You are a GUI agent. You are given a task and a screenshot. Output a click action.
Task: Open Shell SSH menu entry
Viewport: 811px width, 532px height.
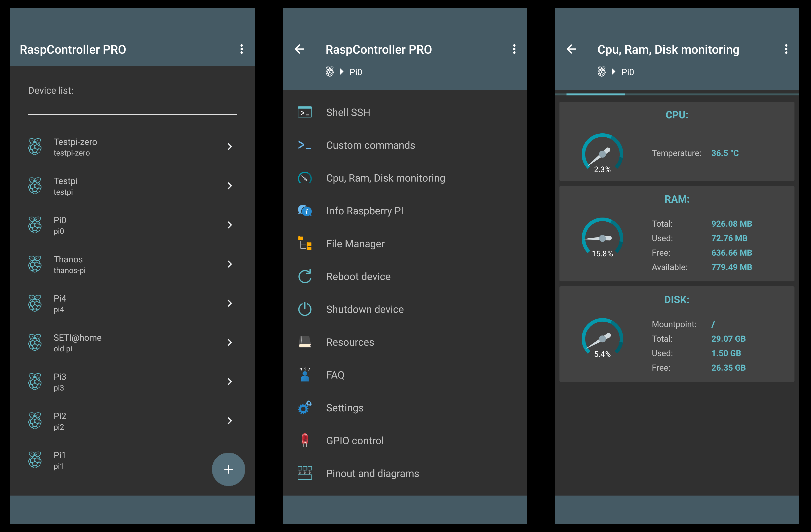[x=405, y=112]
